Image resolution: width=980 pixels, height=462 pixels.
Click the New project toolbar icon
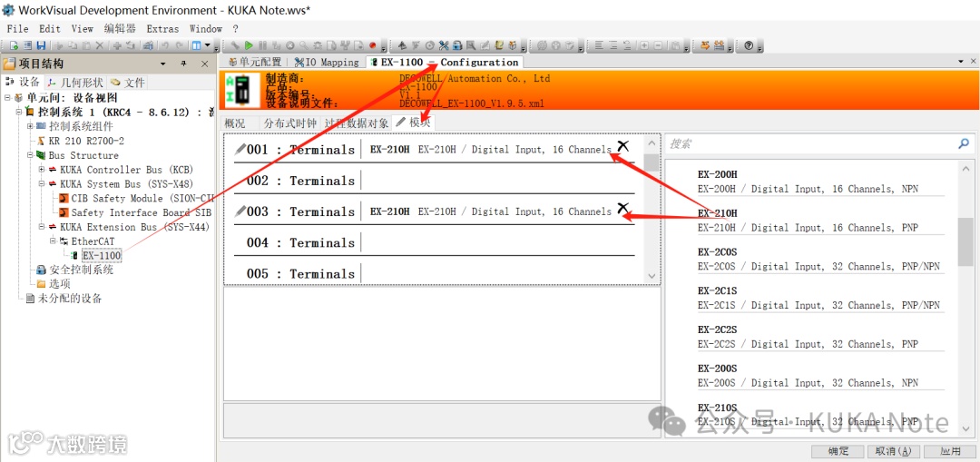click(x=14, y=45)
